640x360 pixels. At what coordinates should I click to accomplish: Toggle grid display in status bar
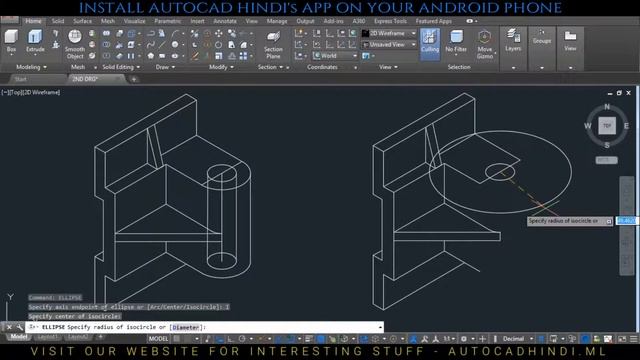click(x=176, y=339)
